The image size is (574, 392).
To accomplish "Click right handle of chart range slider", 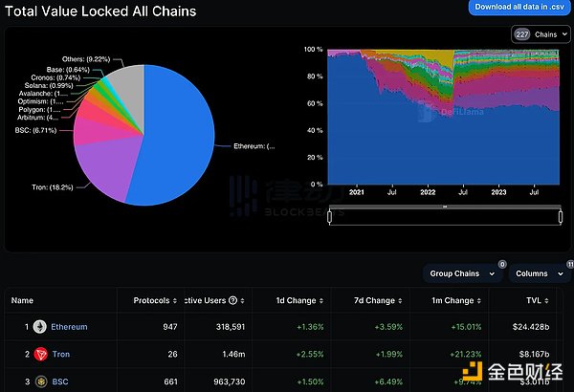I will click(559, 214).
